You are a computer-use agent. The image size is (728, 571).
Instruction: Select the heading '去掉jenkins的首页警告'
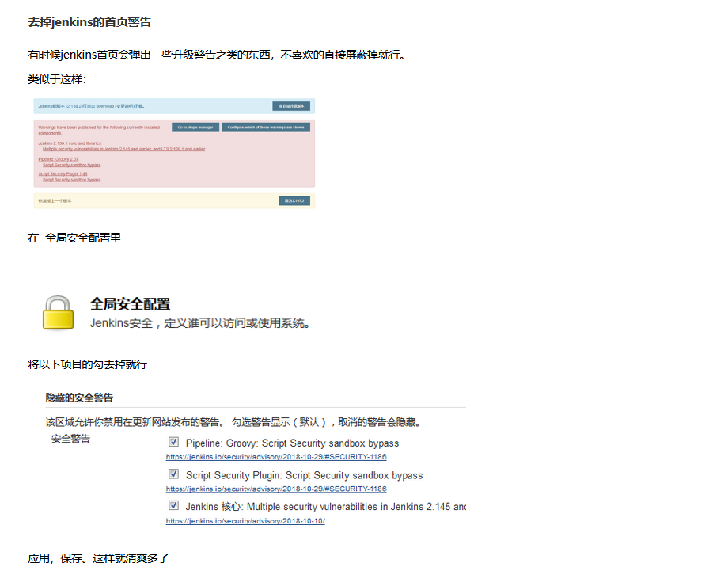tap(89, 22)
